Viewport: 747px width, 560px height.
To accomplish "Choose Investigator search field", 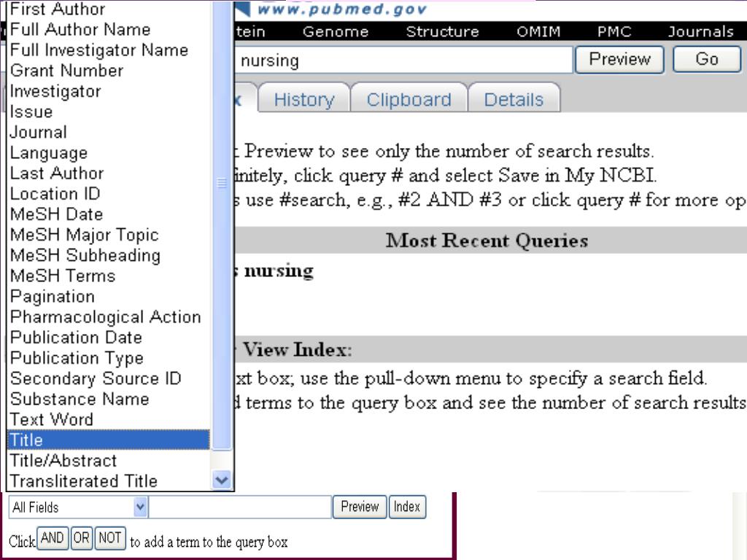I will [x=109, y=91].
